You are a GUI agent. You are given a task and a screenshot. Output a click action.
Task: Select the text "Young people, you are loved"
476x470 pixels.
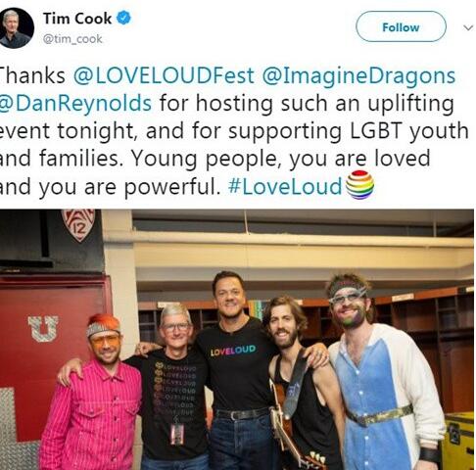tap(281, 159)
